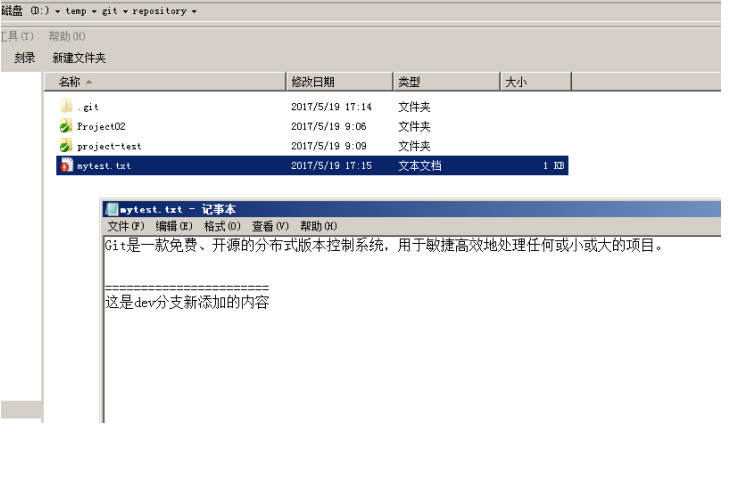Select the Project02 file name
The height and width of the screenshot is (487, 733).
(x=101, y=126)
